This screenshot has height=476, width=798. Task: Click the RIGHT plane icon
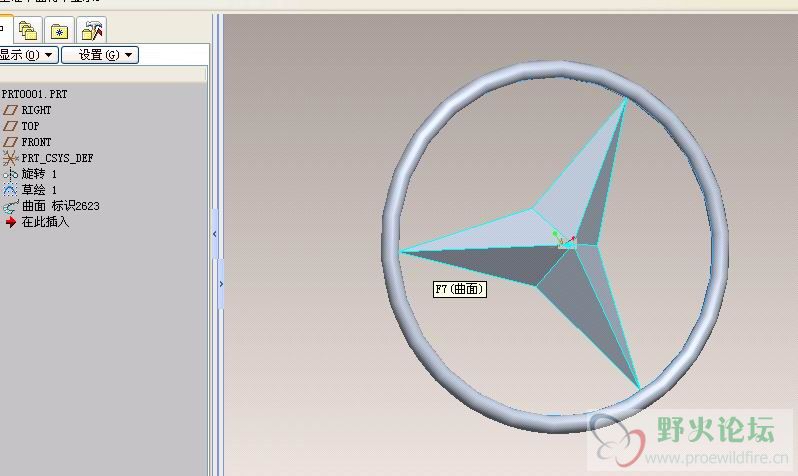pos(10,110)
